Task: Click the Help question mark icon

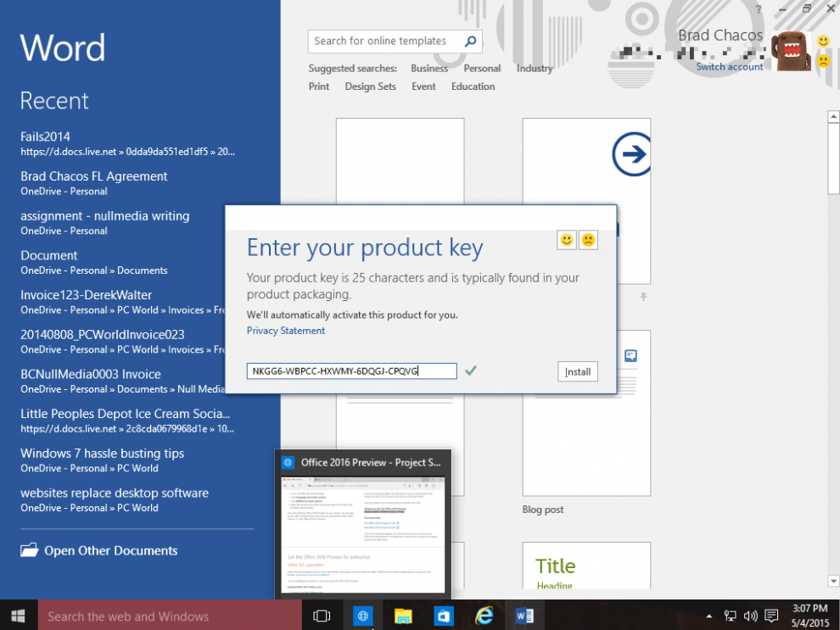Action: pyautogui.click(x=758, y=9)
